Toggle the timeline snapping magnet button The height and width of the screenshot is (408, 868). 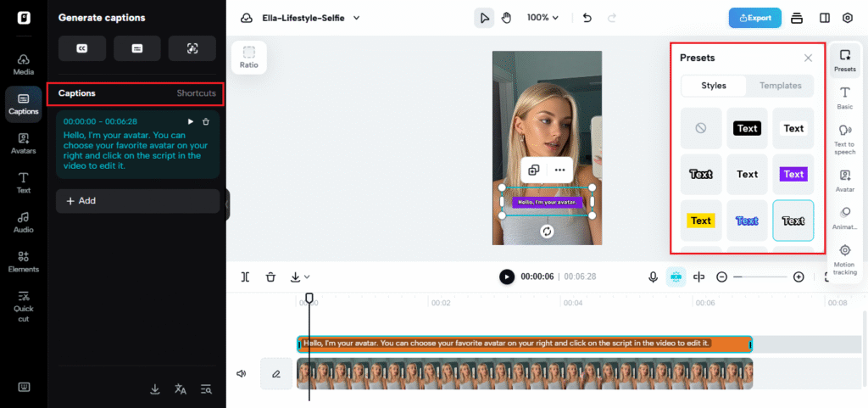tap(676, 277)
